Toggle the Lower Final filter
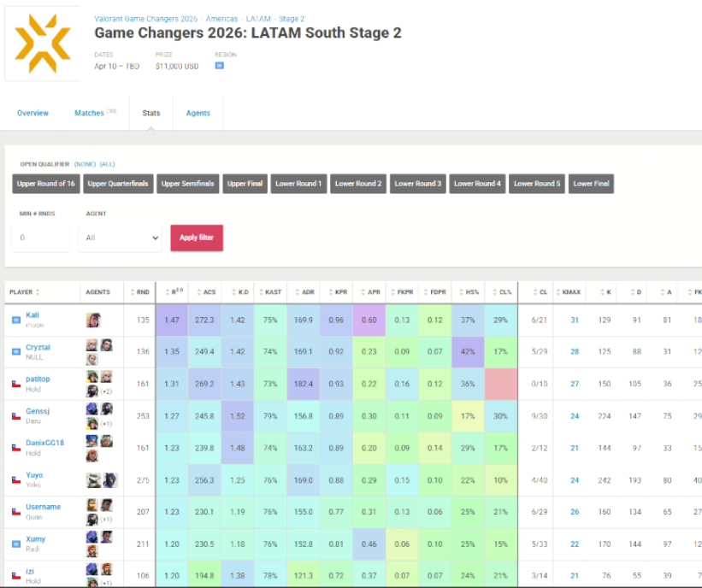The image size is (702, 588). click(x=591, y=184)
